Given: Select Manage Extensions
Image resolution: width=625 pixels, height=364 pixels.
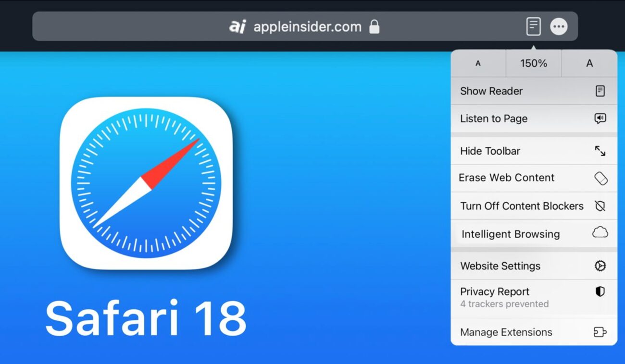Looking at the screenshot, I should tap(534, 332).
